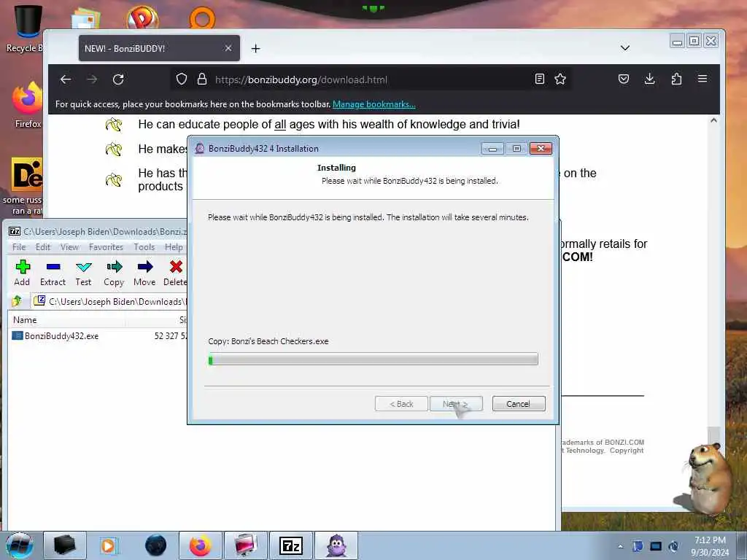The height and width of the screenshot is (560, 747).
Task: Open the Windows Start menu
Action: pyautogui.click(x=19, y=545)
